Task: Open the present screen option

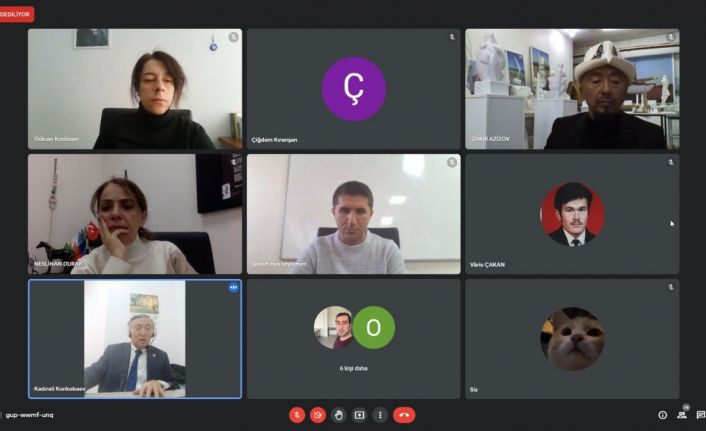Action: 359,415
